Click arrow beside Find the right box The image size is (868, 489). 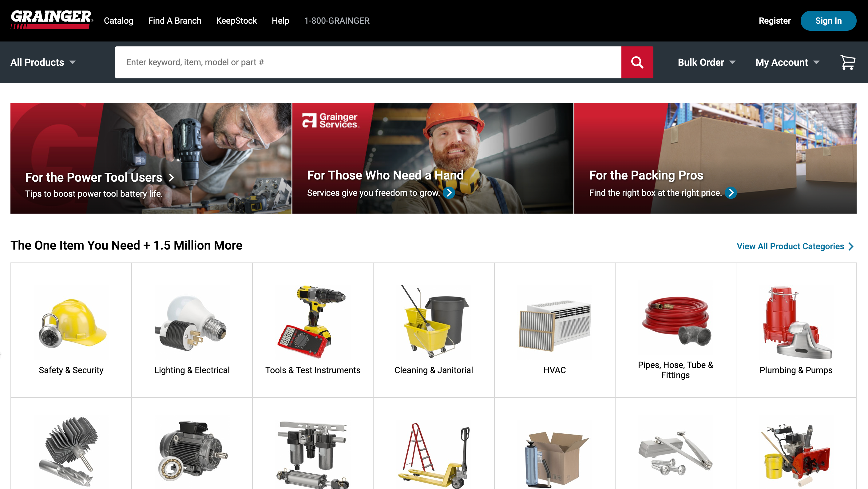click(x=731, y=193)
